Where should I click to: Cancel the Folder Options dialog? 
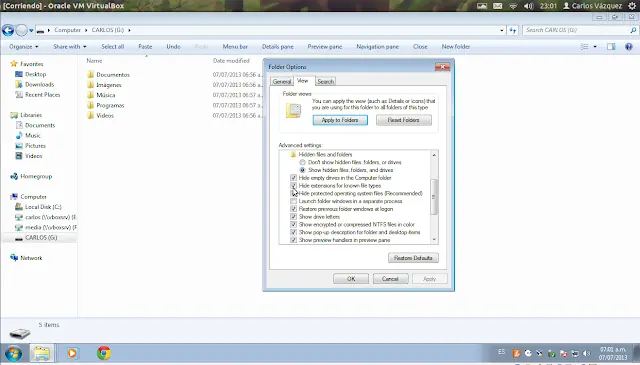click(x=390, y=279)
